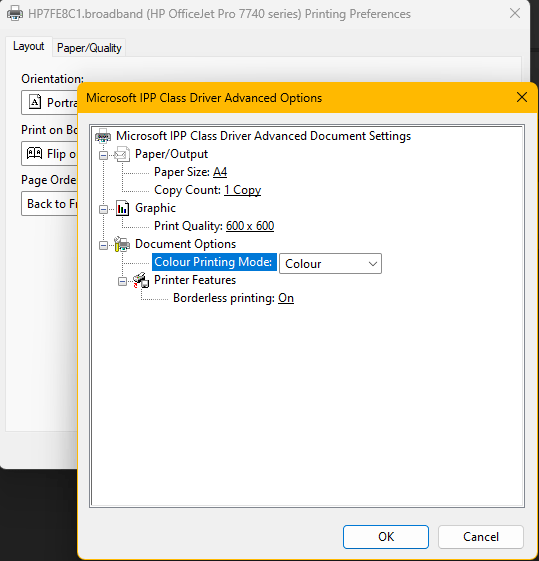Select the Colour Printing Mode row

pyautogui.click(x=214, y=262)
